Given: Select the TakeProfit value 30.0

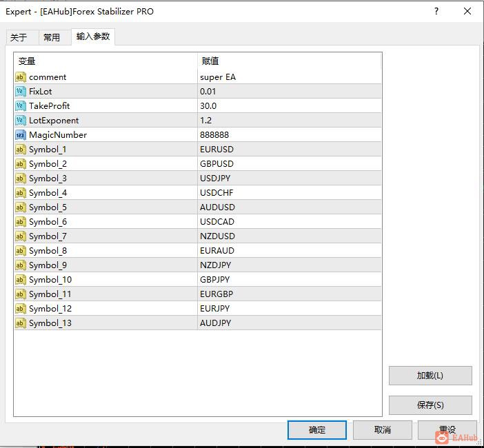Looking at the screenshot, I should click(x=290, y=106).
